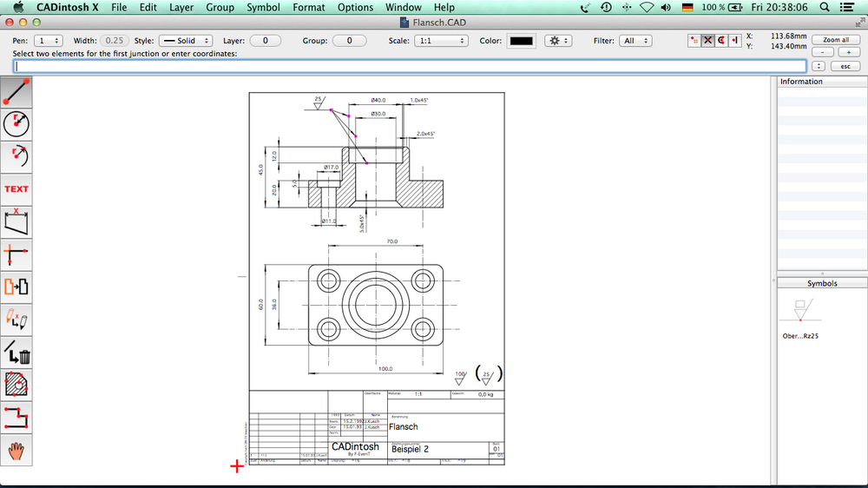
Task: Open the Options menu
Action: tap(355, 7)
